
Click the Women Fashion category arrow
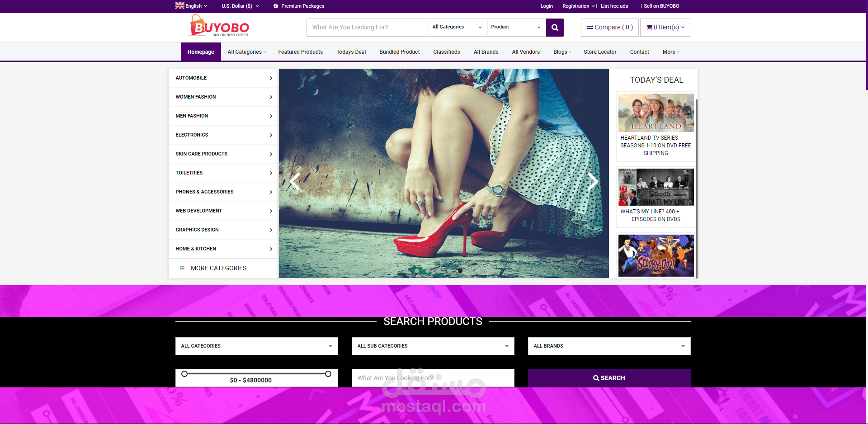coord(271,97)
